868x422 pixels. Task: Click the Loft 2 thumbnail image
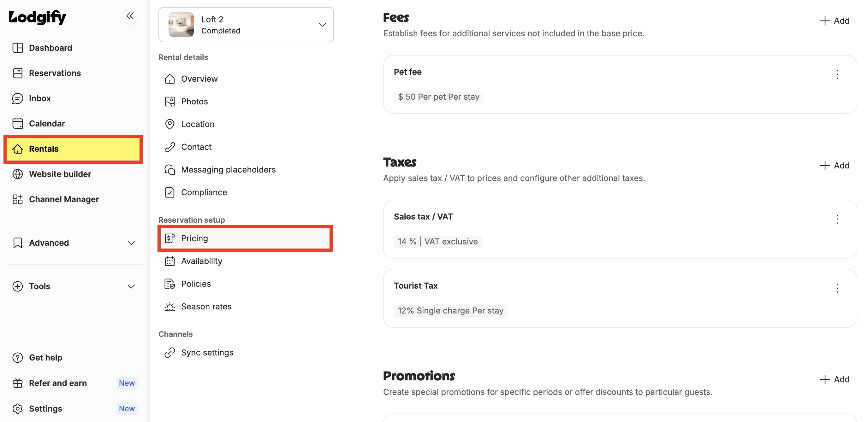(181, 25)
